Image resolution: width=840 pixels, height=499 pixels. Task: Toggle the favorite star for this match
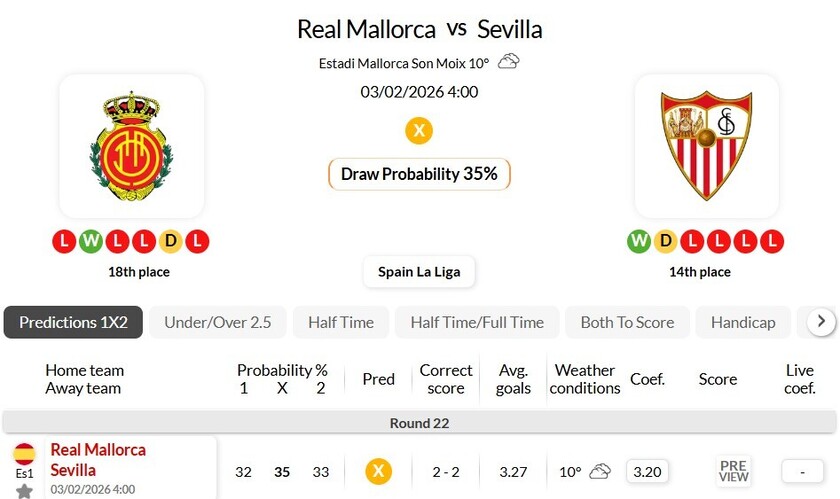coord(24,490)
